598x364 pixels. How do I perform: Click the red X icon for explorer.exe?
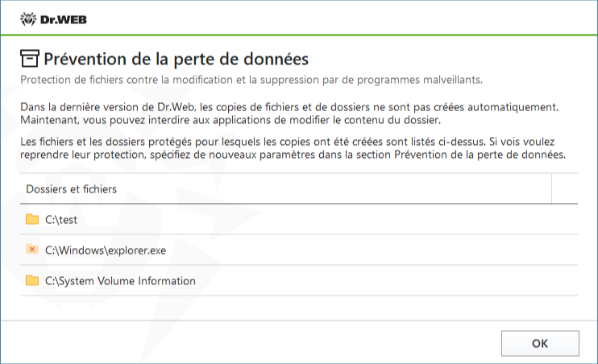click(32, 250)
